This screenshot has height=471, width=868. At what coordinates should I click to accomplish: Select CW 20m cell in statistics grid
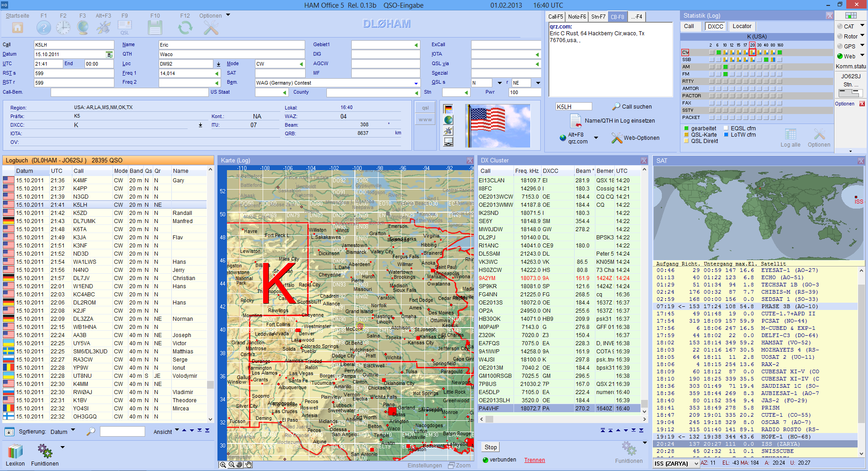pyautogui.click(x=752, y=52)
